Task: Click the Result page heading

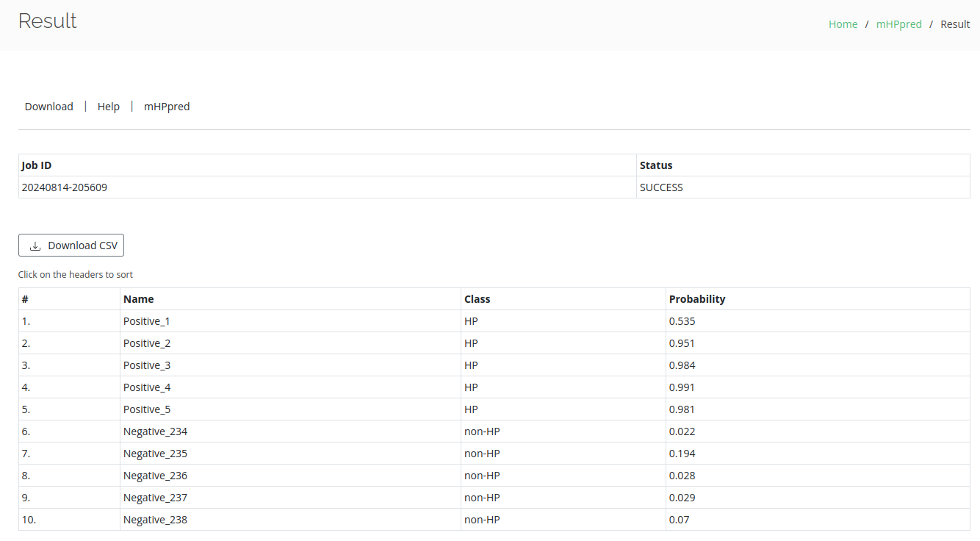Action: pos(48,21)
